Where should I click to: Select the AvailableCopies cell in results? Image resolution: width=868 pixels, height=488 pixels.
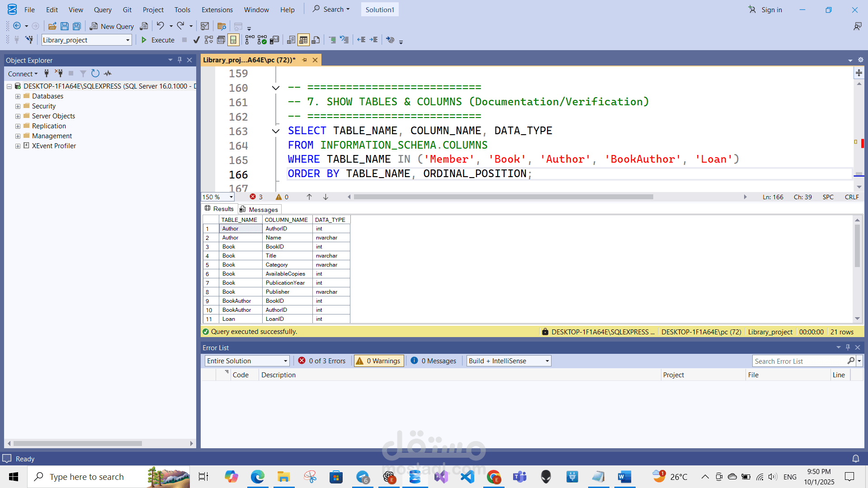(288, 274)
